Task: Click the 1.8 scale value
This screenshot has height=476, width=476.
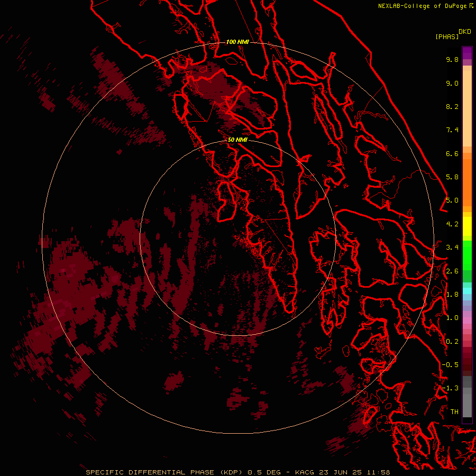Action: 452,295
